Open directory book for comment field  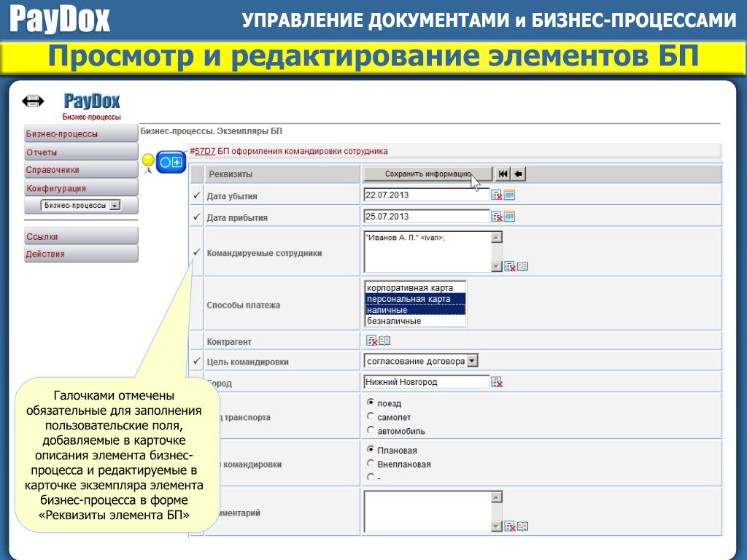(522, 526)
